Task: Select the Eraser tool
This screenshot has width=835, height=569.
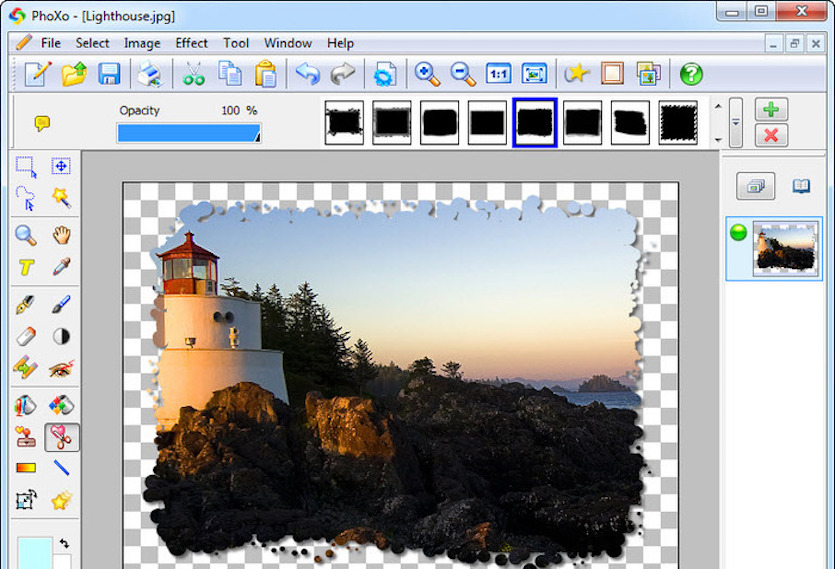Action: coord(26,336)
